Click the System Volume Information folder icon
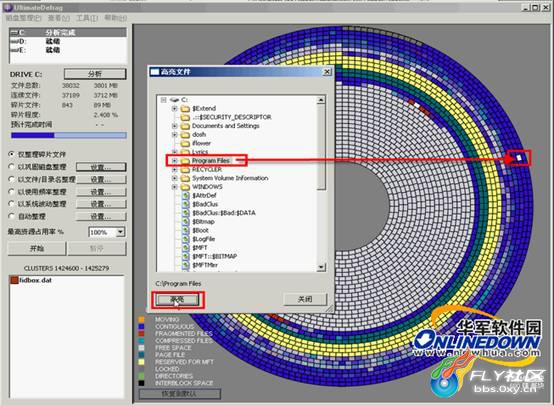 [185, 178]
